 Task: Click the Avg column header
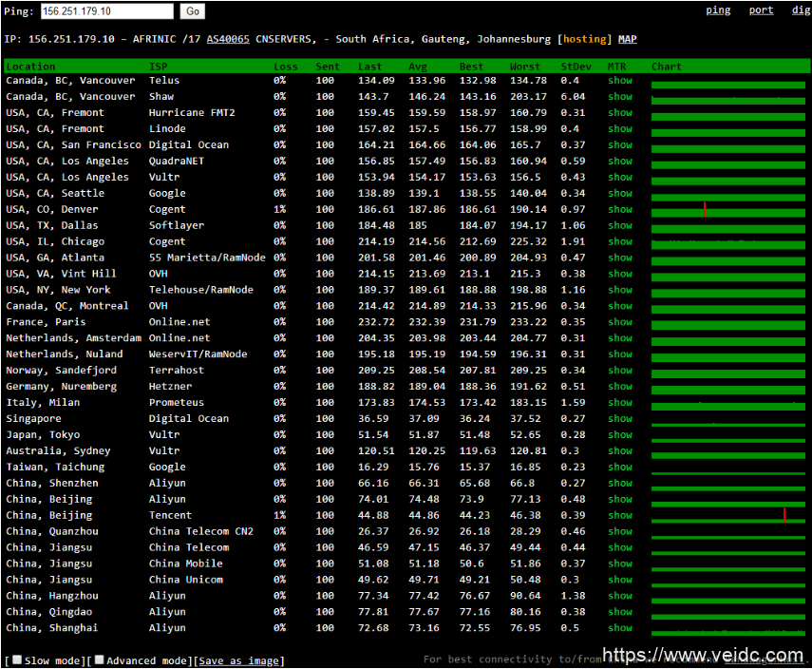pos(418,67)
